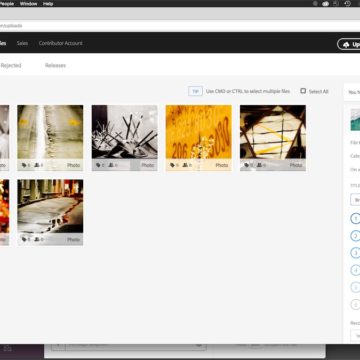Click the tag icon on the yellow 206 numbers photo
Viewport: 360px width, 360px height.
click(x=172, y=165)
